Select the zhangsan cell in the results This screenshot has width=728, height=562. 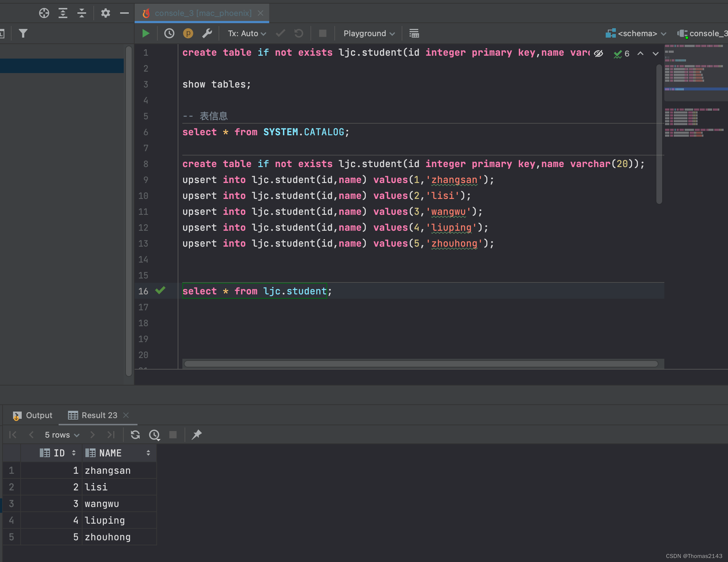point(108,470)
